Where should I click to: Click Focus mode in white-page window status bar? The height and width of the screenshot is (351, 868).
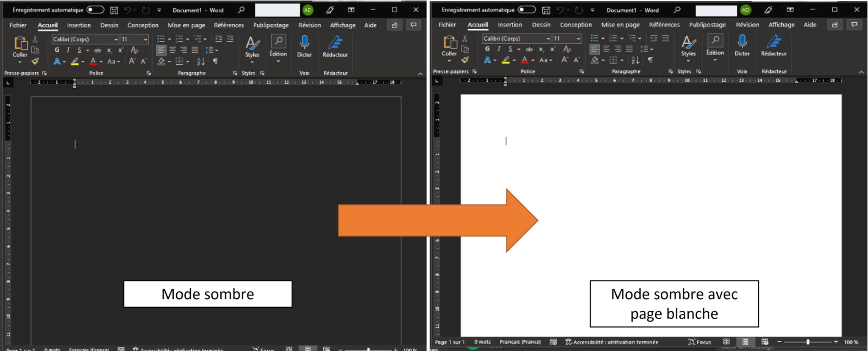(x=700, y=342)
